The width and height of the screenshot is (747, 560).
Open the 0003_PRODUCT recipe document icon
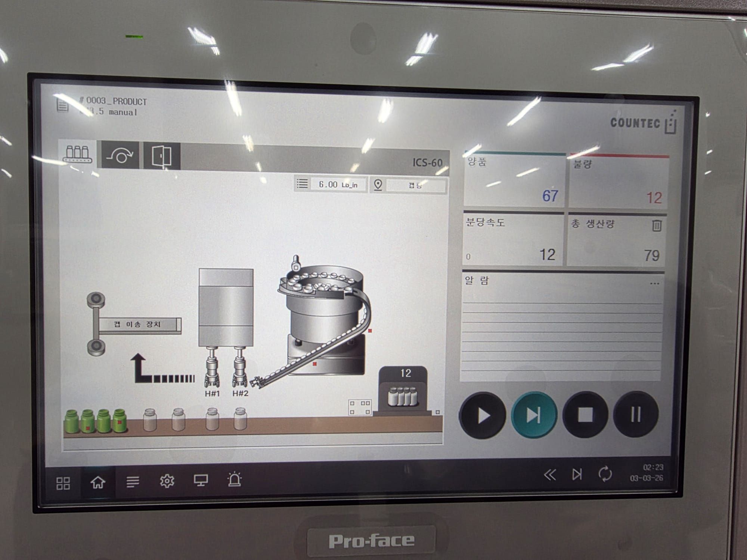pos(62,105)
